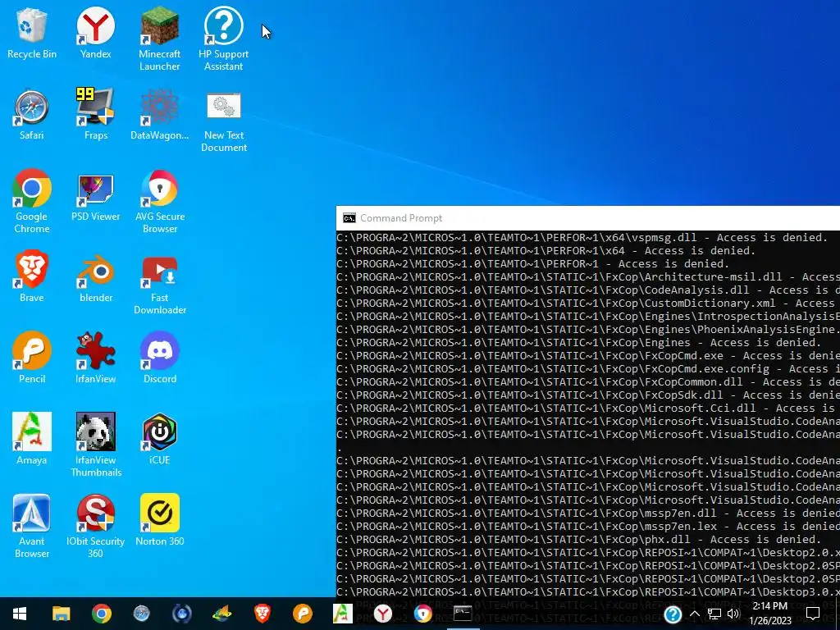The height and width of the screenshot is (630, 840).
Task: Open File Explorer from the taskbar
Action: pyautogui.click(x=61, y=614)
